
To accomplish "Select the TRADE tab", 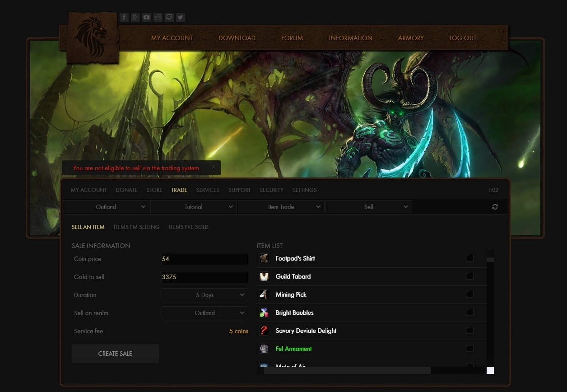I will [x=179, y=190].
